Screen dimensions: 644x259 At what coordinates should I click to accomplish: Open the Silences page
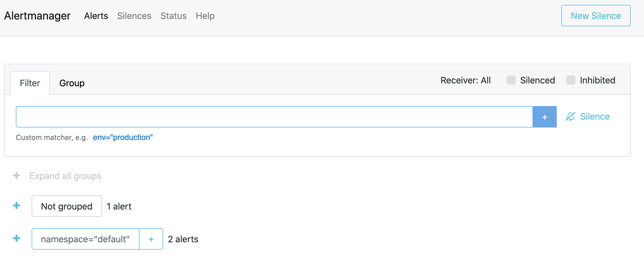tap(134, 16)
